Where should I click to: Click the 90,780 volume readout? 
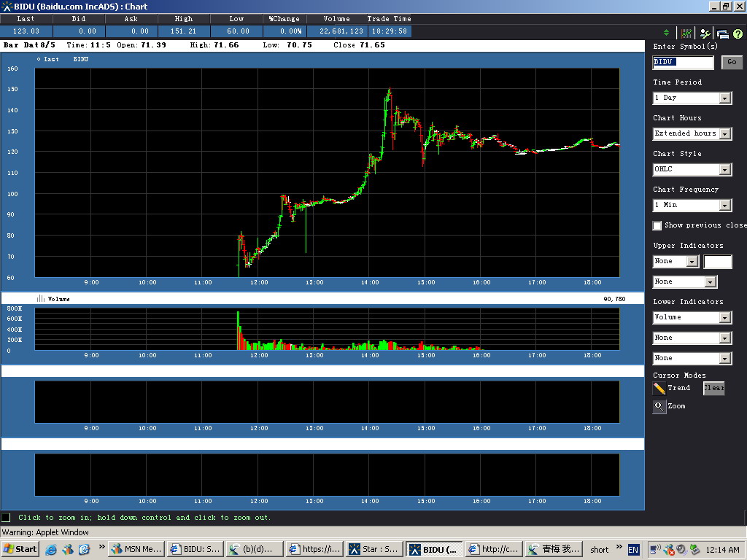(x=614, y=299)
